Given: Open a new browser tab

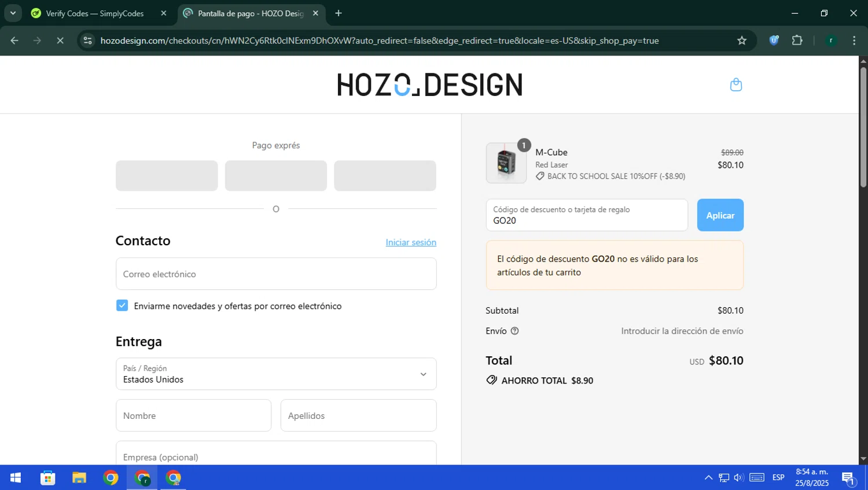Looking at the screenshot, I should point(339,13).
